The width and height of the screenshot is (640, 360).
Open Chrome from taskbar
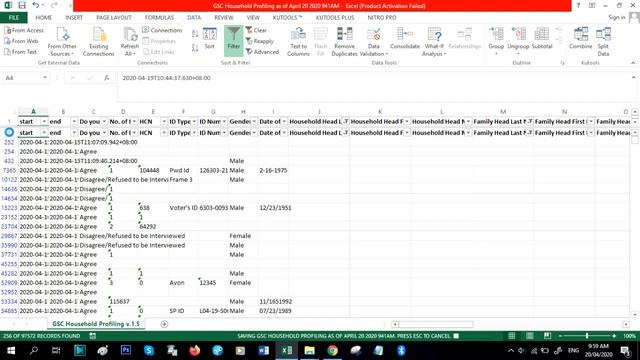[x=332, y=351]
